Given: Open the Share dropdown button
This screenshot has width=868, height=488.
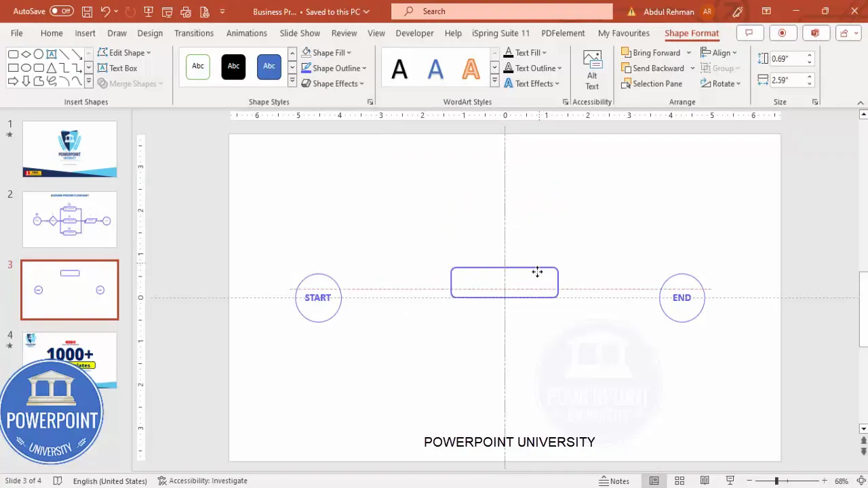Looking at the screenshot, I should (x=848, y=33).
